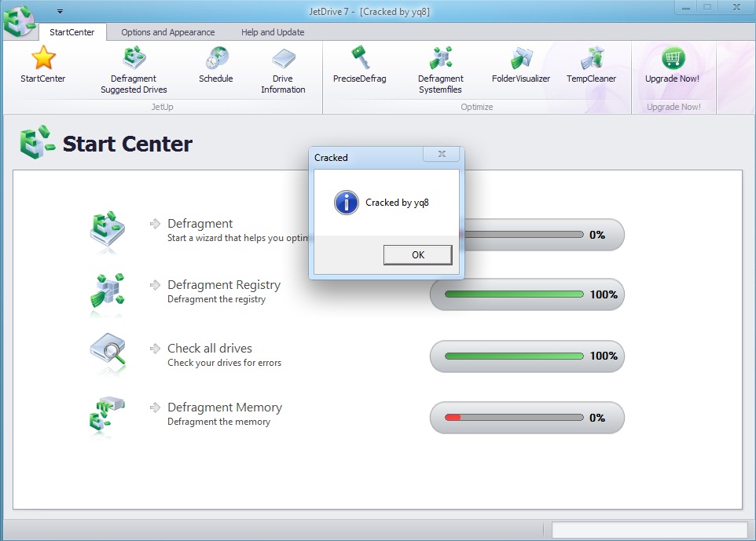Click the Check all drives magnifier icon
Screen dimensions: 756x541
pyautogui.click(x=108, y=349)
